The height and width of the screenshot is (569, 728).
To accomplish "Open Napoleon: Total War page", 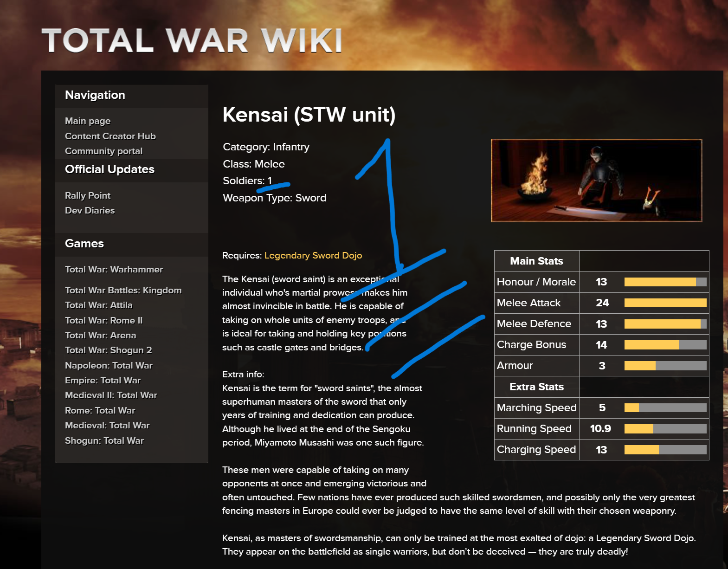I will (109, 365).
